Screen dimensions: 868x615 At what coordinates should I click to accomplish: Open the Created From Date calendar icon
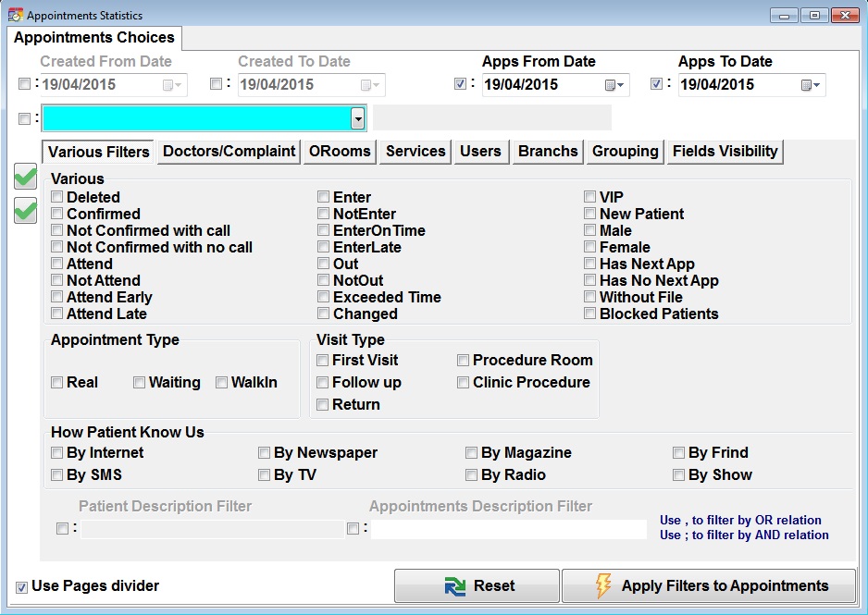173,85
